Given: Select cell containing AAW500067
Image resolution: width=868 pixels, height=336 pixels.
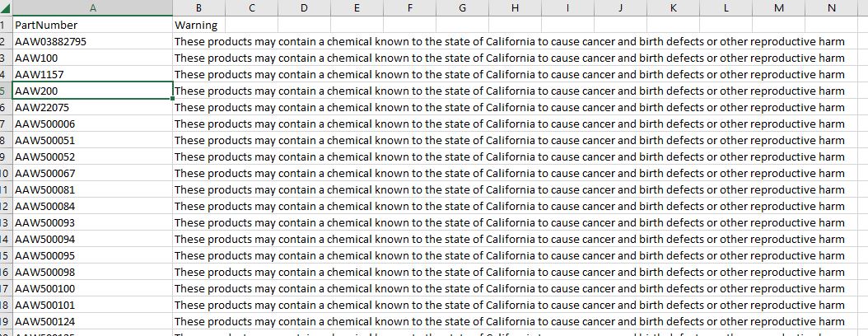Looking at the screenshot, I should (x=92, y=173).
